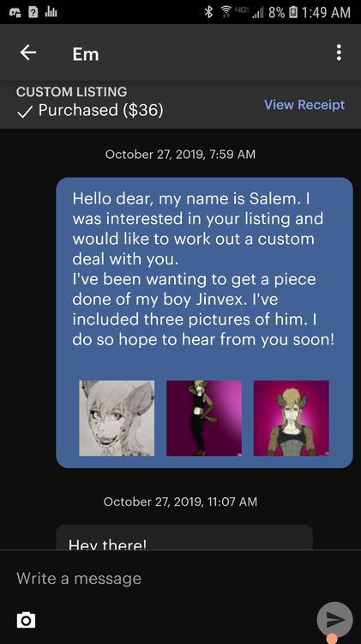The width and height of the screenshot is (361, 644).
Task: Open the View Receipt link
Action: point(304,105)
